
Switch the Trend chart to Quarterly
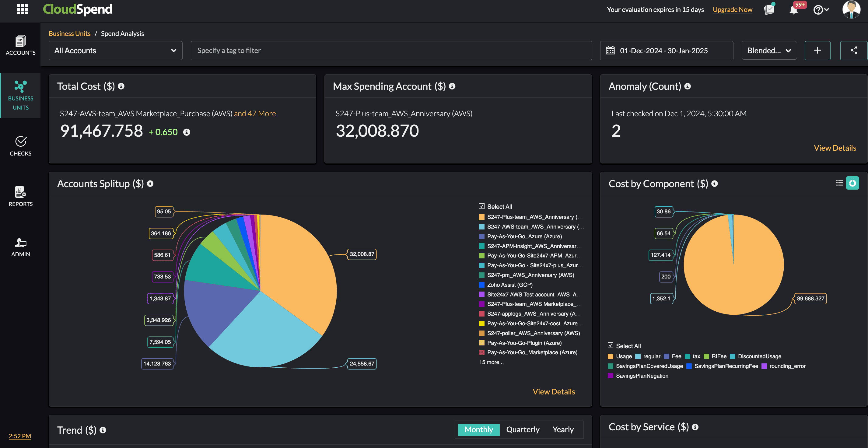[523, 429]
